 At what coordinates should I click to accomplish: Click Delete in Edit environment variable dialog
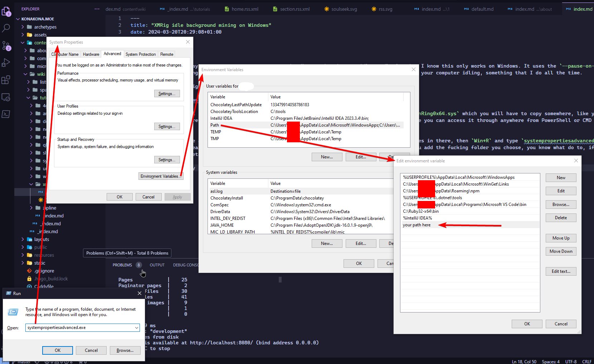(561, 218)
